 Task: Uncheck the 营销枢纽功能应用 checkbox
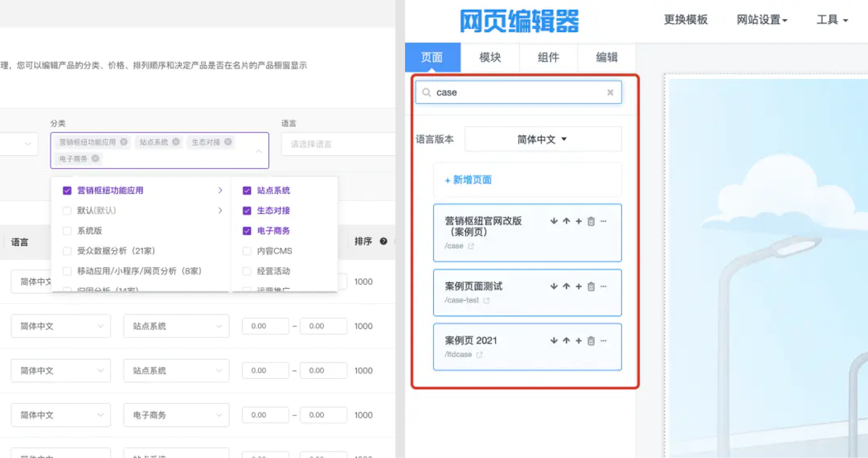[67, 190]
